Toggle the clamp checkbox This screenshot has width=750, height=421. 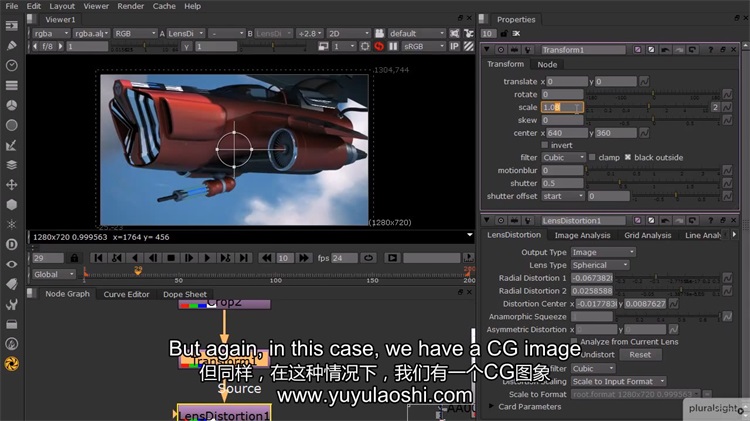coord(592,157)
